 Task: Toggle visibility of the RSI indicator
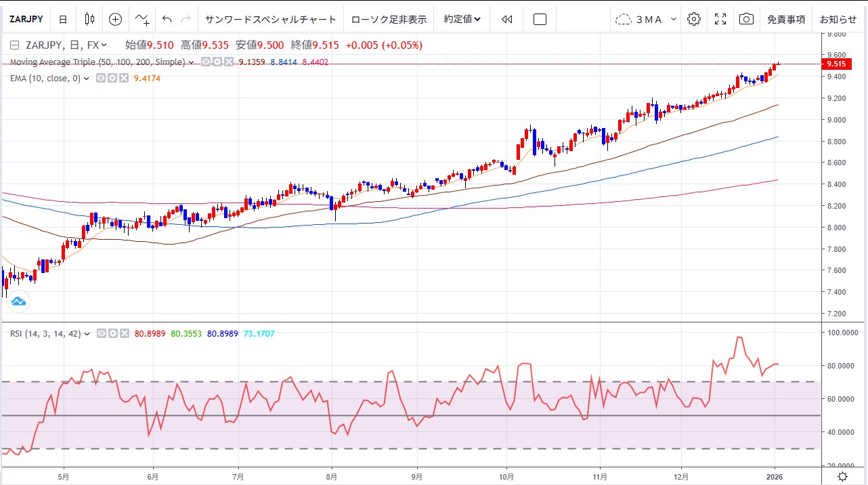[101, 334]
